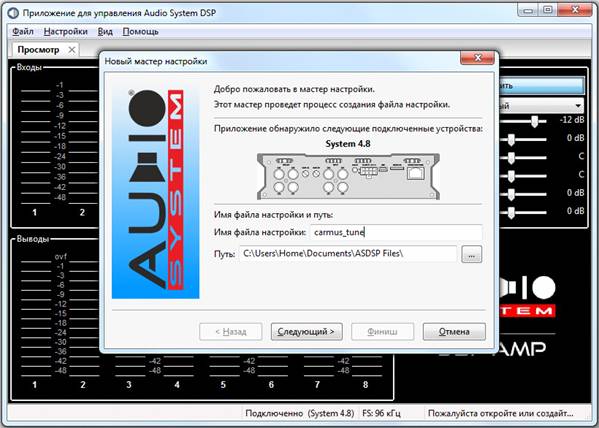This screenshot has height=428, width=599.
Task: Open the Файл menu
Action: click(x=23, y=32)
